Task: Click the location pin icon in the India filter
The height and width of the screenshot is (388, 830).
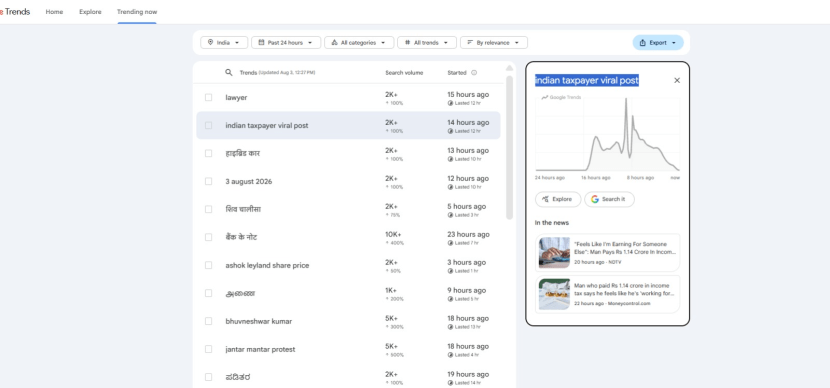Action: [210, 43]
